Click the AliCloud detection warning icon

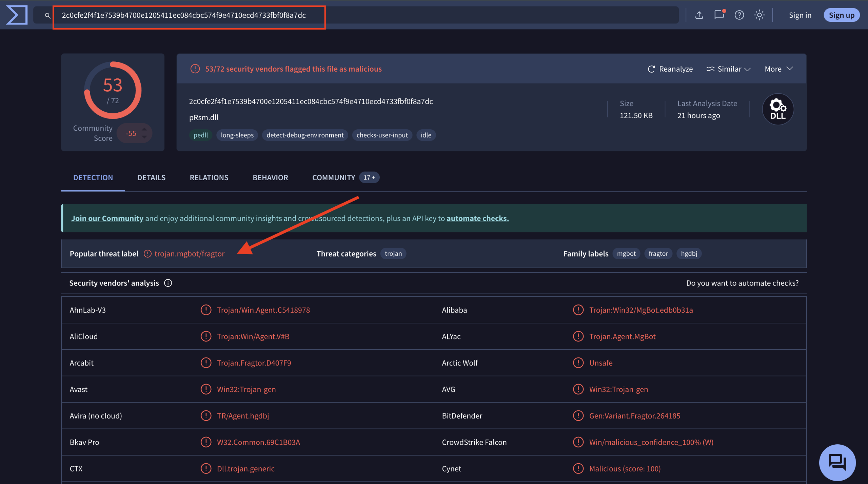pos(206,336)
